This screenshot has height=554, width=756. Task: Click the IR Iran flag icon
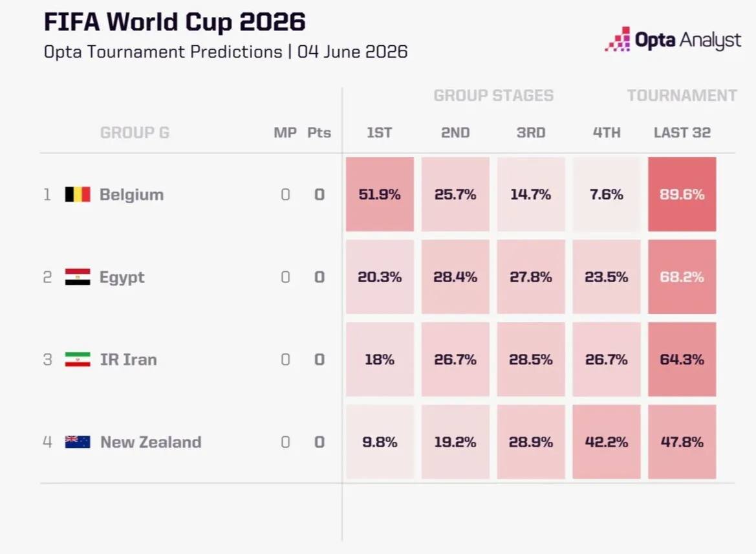point(78,360)
